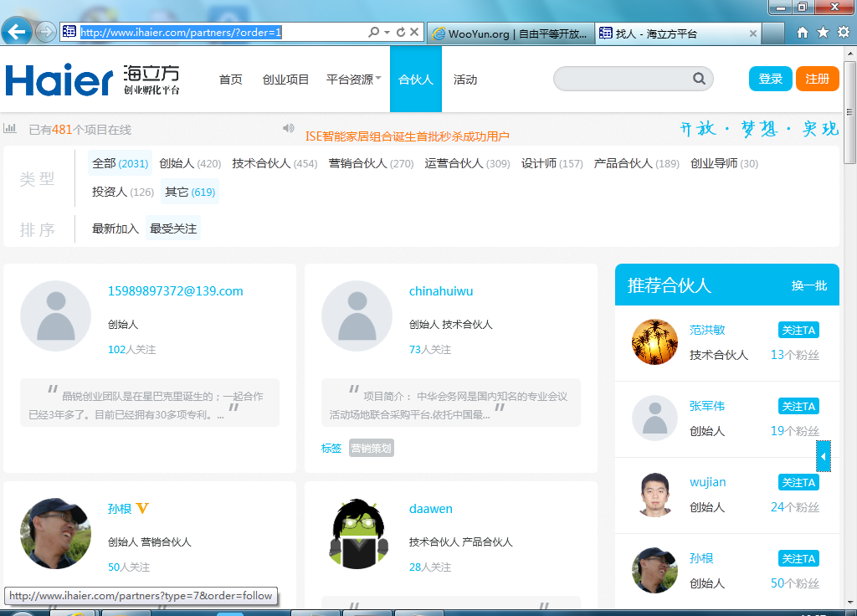Filter by 产品合伙人 (189) type
Image resolution: width=857 pixels, height=616 pixels.
637,163
